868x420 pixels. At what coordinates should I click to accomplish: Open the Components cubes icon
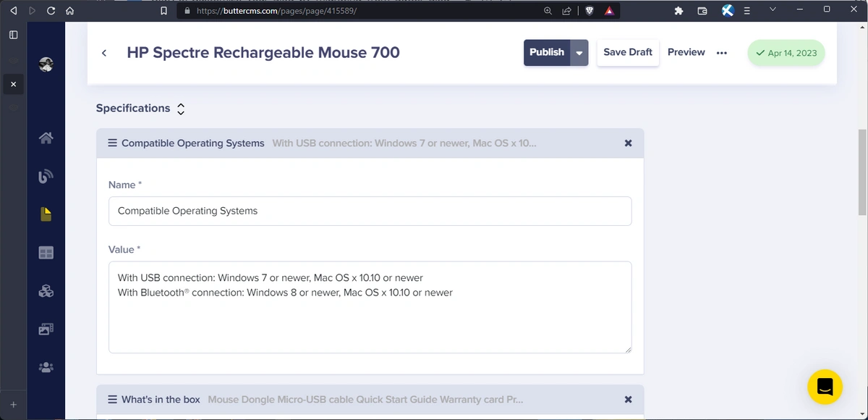46,291
